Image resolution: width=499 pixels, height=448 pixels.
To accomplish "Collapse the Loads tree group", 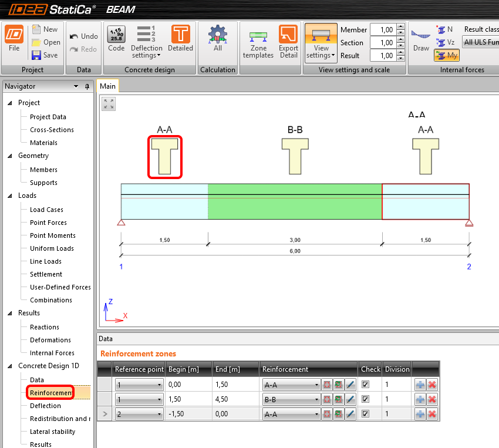I will pyautogui.click(x=10, y=196).
